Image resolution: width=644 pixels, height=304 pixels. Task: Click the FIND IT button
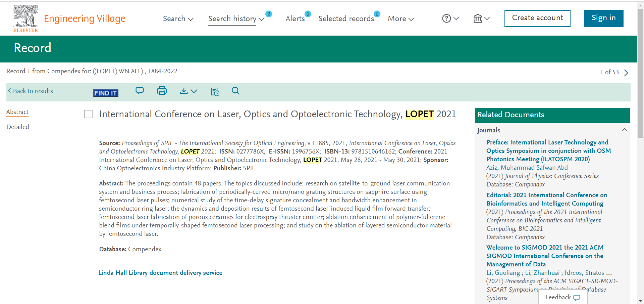pyautogui.click(x=106, y=93)
